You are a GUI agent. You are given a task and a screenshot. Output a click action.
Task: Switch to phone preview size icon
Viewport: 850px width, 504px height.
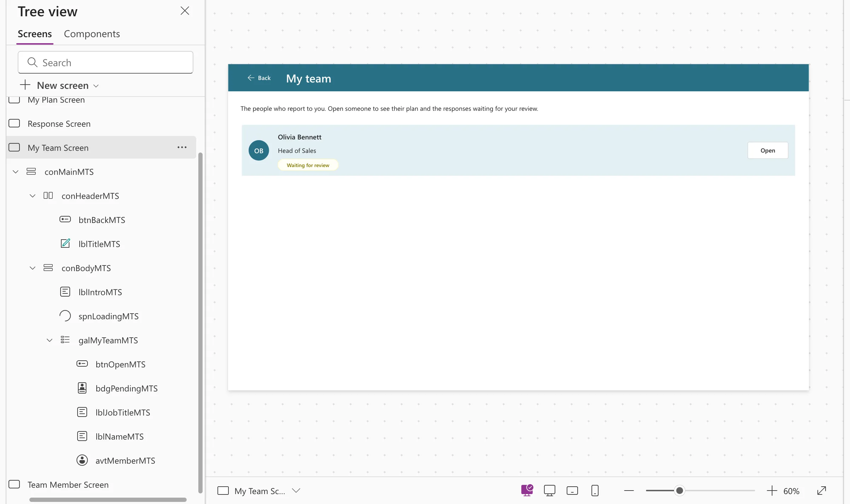(x=595, y=491)
